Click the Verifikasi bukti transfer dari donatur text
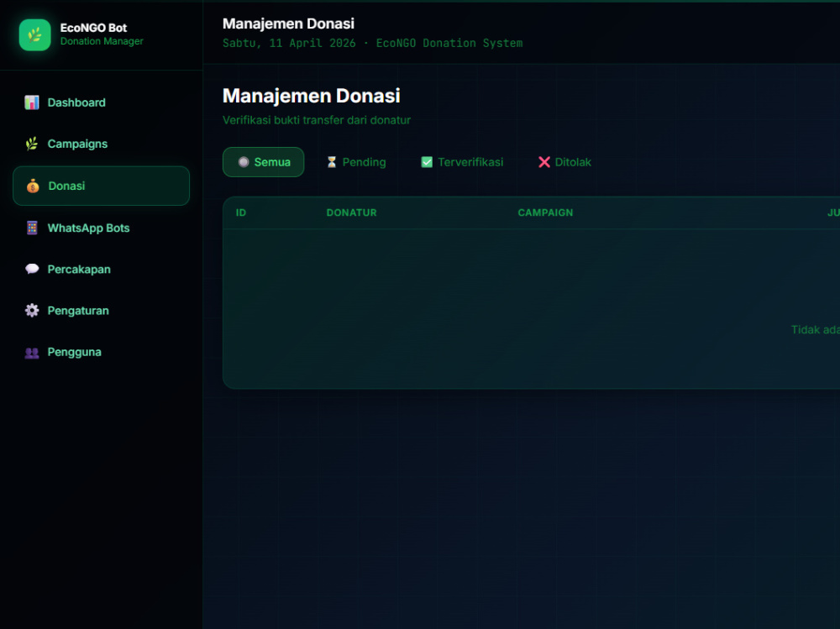Viewport: 840px width, 629px height. [x=317, y=120]
